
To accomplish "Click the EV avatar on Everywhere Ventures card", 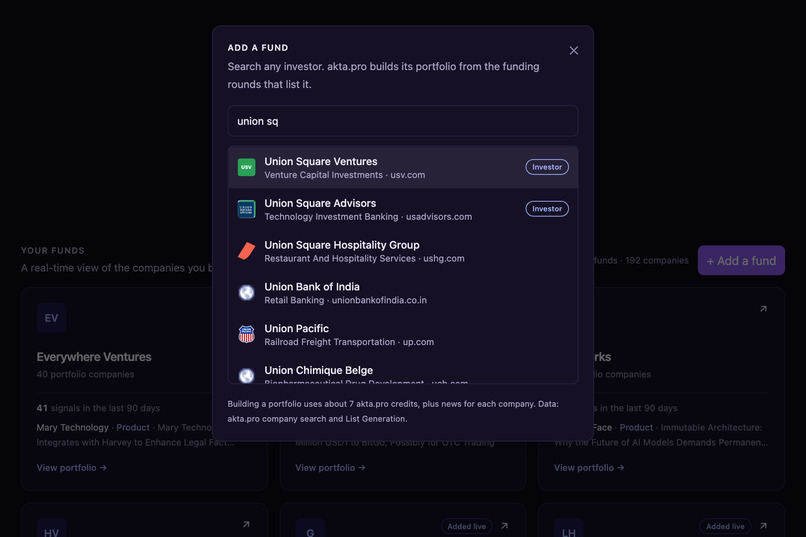I will click(x=51, y=318).
